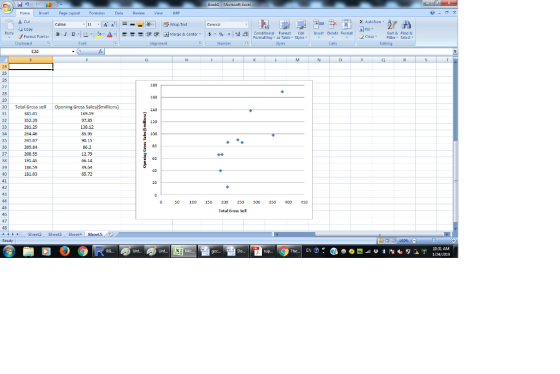The image size is (560, 374).
Task: Toggle italic formatting
Action: pyautogui.click(x=65, y=34)
